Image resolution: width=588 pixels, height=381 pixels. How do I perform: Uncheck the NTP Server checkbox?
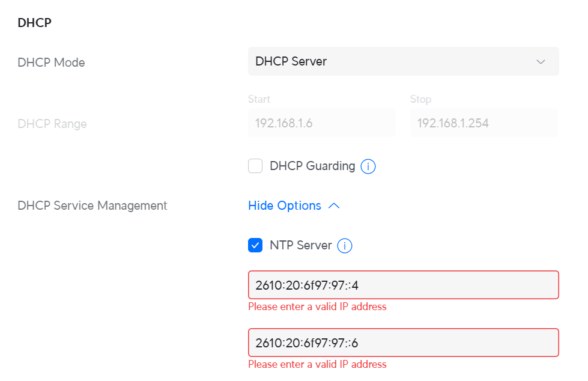[x=255, y=245]
